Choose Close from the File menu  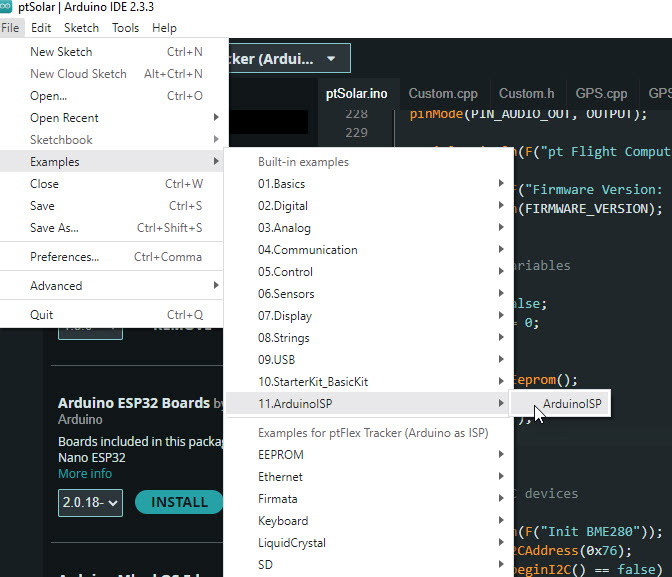tap(111, 184)
